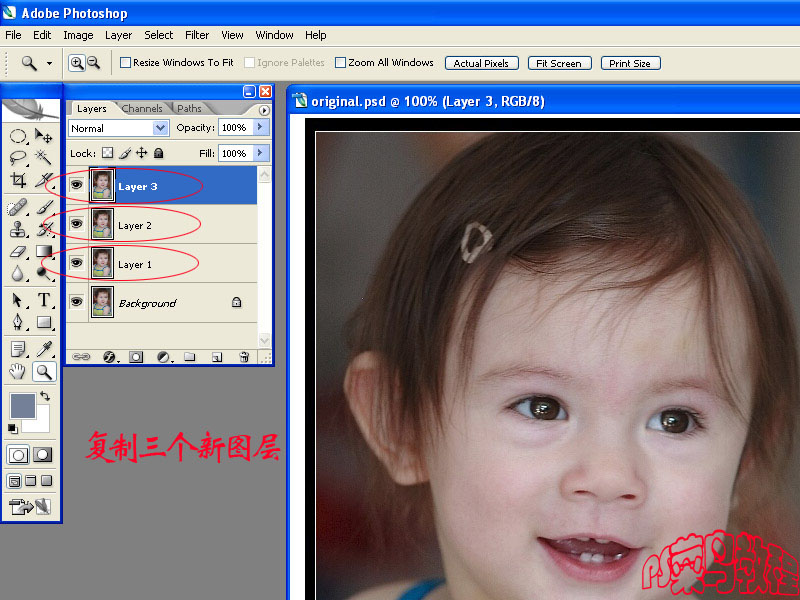Switch to the Channels tab
Image resolution: width=800 pixels, height=600 pixels.
(142, 108)
